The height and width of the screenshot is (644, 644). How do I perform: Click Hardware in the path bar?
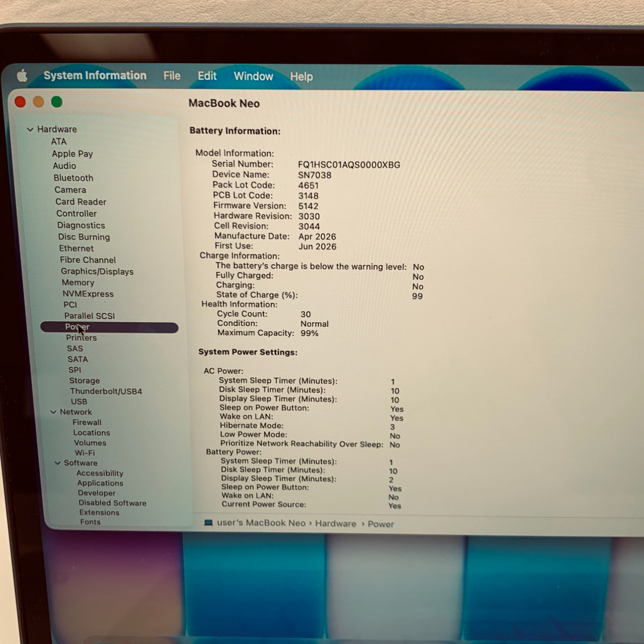(335, 523)
